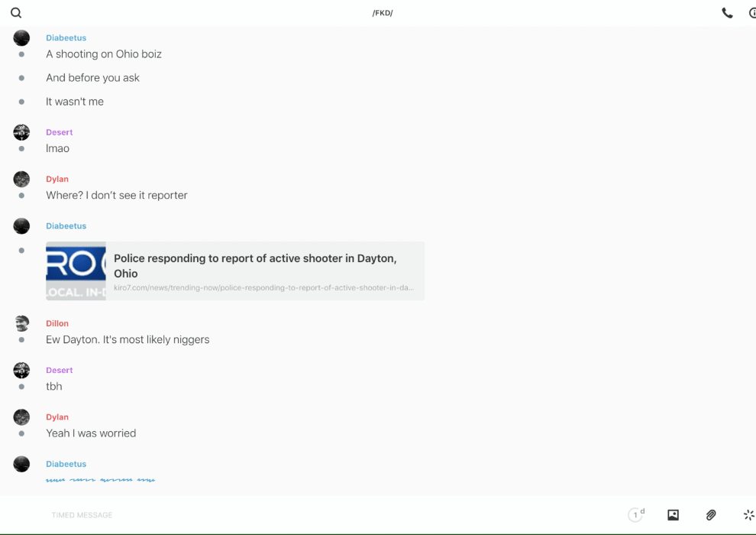Click the 'It wasn't me' message
The height and width of the screenshot is (535, 756).
tap(75, 102)
